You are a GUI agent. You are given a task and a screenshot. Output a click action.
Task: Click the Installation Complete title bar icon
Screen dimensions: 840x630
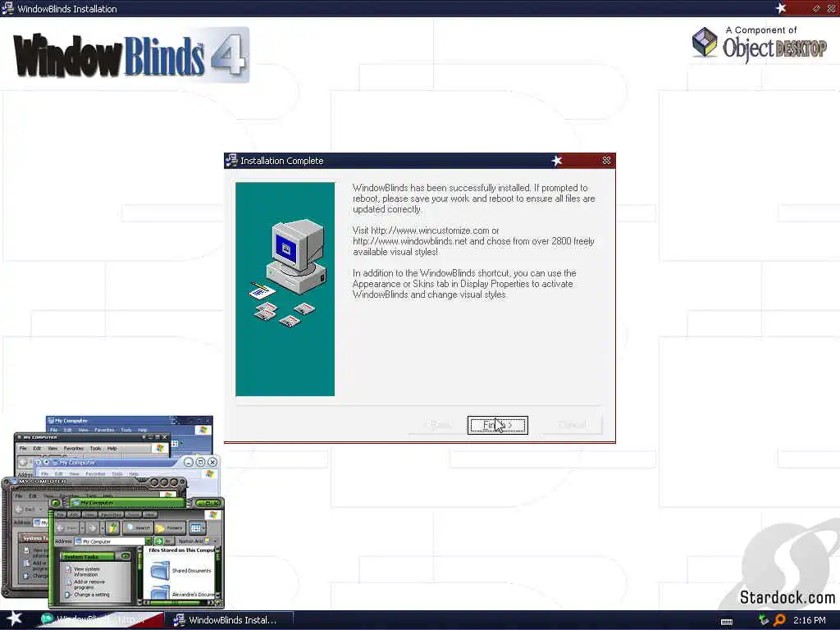pos(231,160)
